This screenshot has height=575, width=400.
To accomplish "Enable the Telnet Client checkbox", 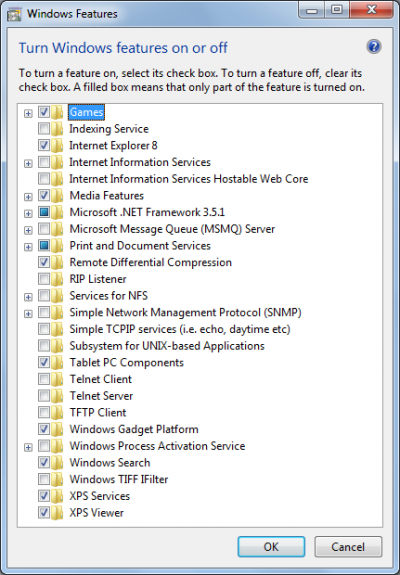I will pos(44,379).
